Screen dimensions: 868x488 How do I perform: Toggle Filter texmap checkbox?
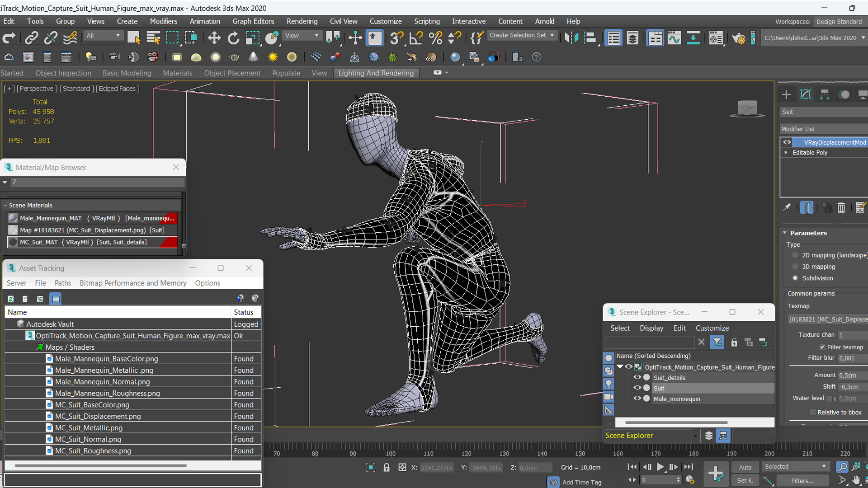click(x=822, y=347)
